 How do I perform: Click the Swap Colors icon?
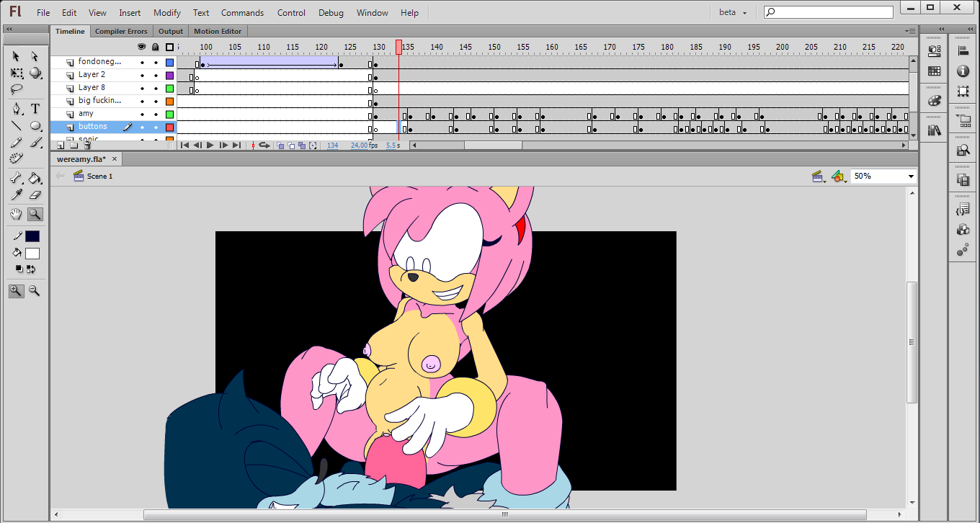click(x=31, y=269)
